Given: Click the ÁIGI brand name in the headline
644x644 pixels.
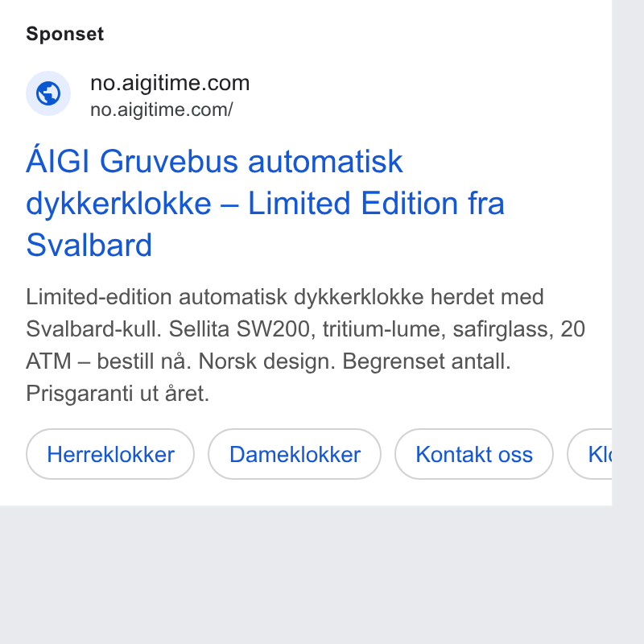Looking at the screenshot, I should tap(57, 160).
